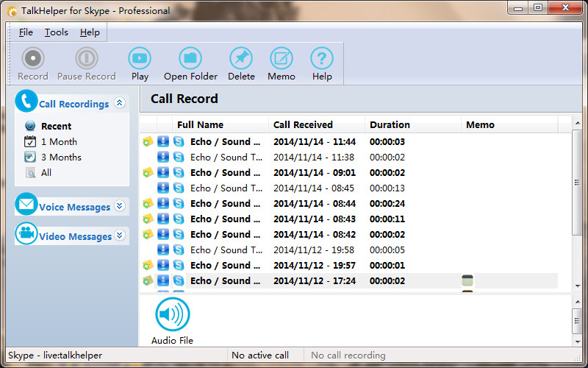Click the Audio File speaker icon
The height and width of the screenshot is (368, 588).
[173, 314]
